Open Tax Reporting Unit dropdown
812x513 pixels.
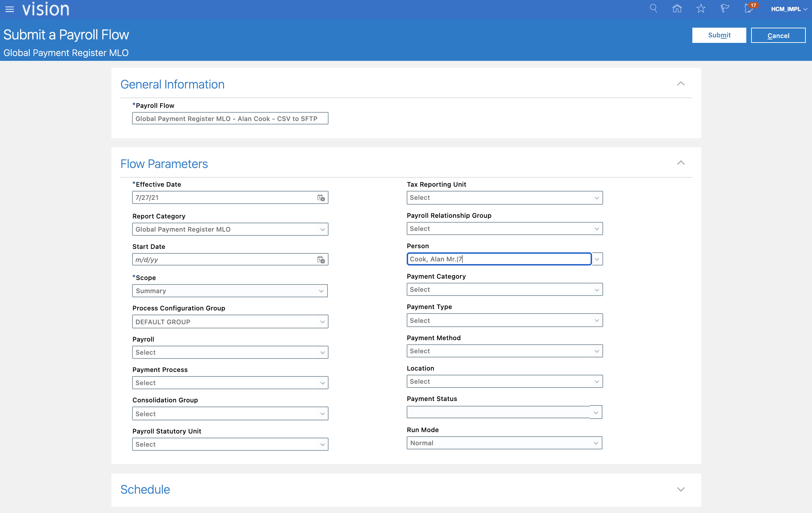click(505, 198)
